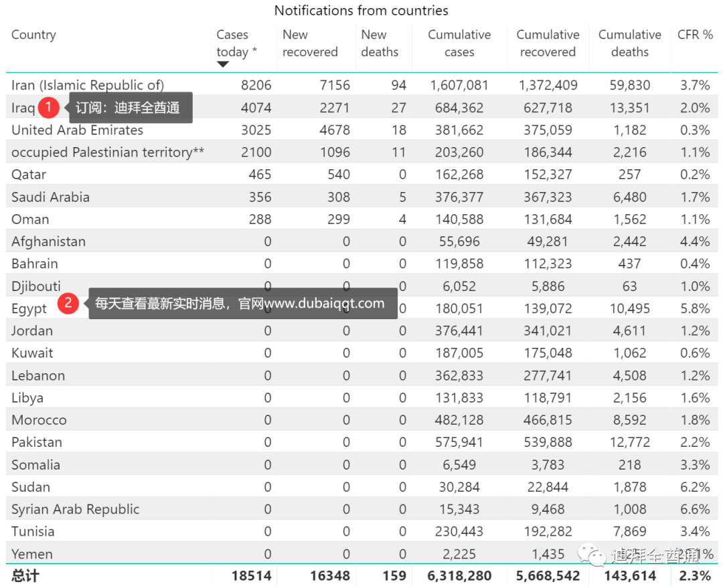
Task: Select the United Arab Emirates row
Action: 361,130
